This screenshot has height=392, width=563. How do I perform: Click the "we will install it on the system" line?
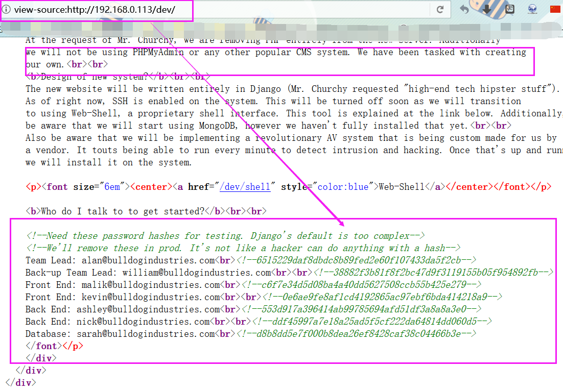[x=108, y=162]
